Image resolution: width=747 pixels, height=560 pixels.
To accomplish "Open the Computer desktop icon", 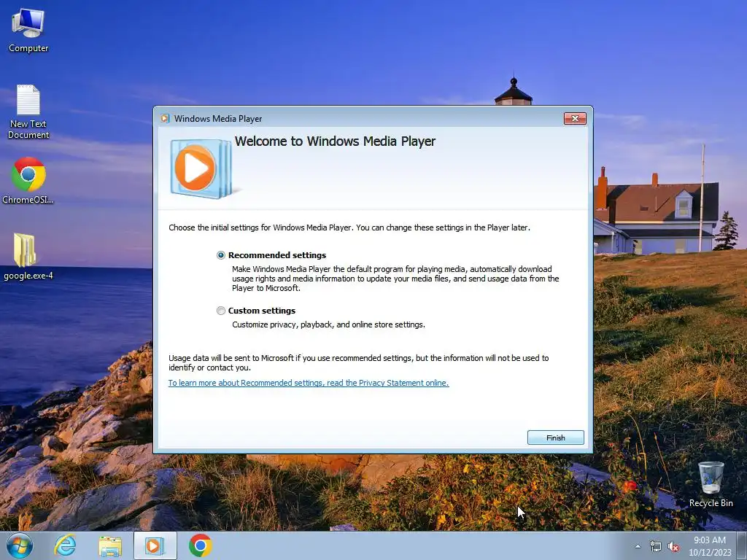I will tap(28, 31).
